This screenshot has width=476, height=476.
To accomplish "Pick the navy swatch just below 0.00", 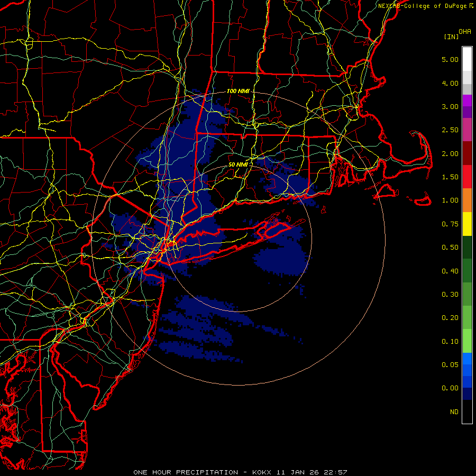I will click(467, 394).
